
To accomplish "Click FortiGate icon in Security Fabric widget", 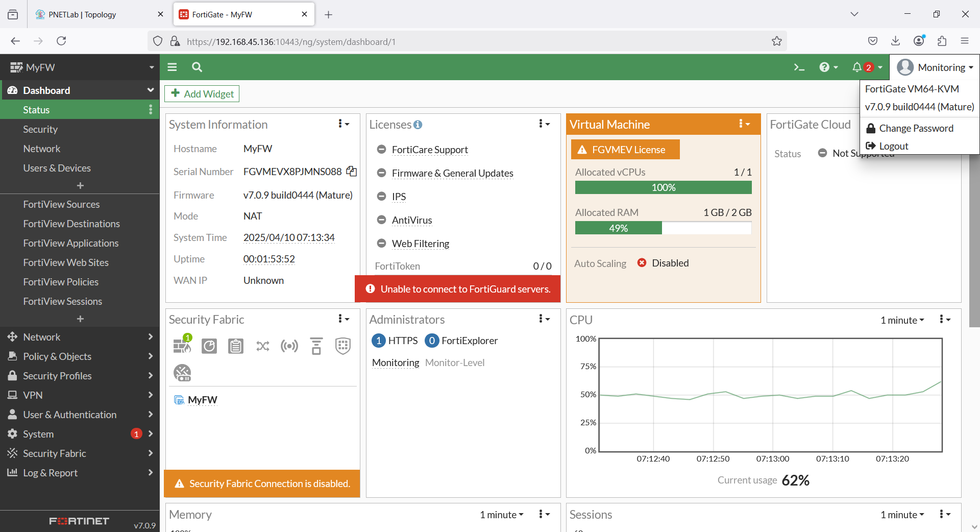I will coord(182,345).
